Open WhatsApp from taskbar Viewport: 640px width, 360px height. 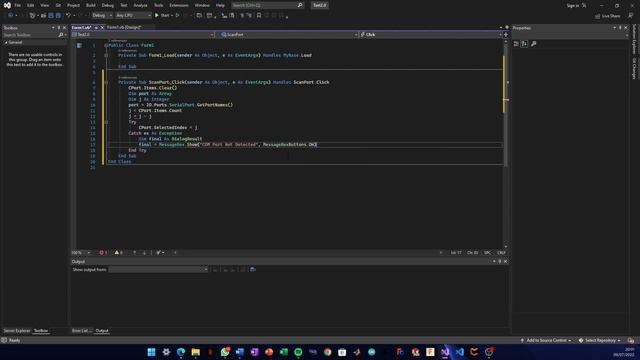(225, 352)
